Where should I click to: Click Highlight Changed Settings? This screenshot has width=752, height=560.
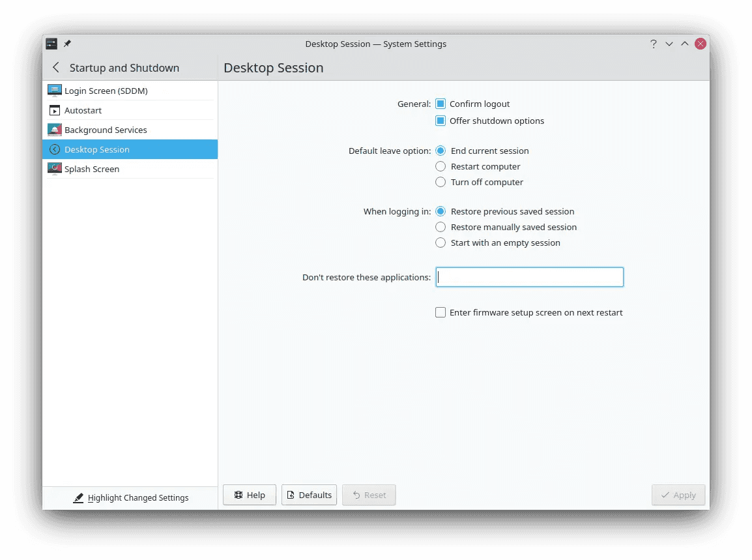(130, 497)
